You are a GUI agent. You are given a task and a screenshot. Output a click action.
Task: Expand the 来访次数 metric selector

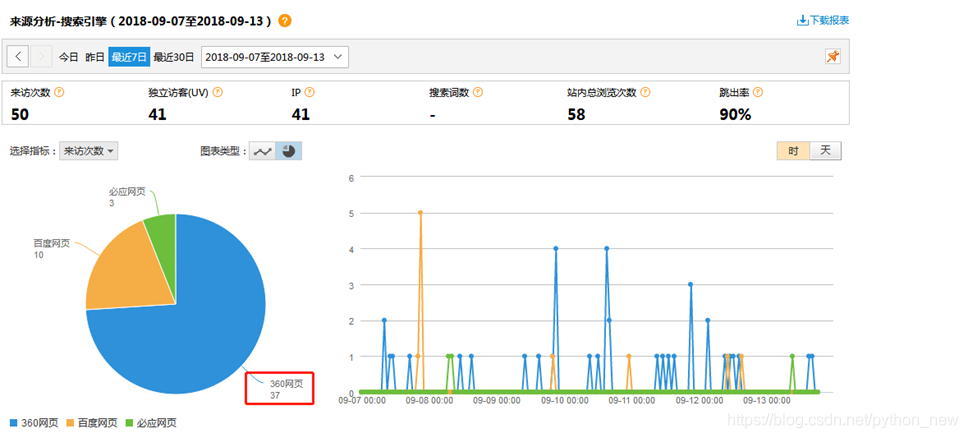89,151
